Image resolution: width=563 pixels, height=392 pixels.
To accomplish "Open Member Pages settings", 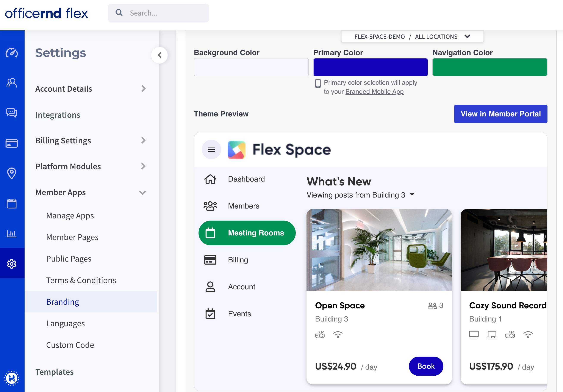I will (72, 237).
